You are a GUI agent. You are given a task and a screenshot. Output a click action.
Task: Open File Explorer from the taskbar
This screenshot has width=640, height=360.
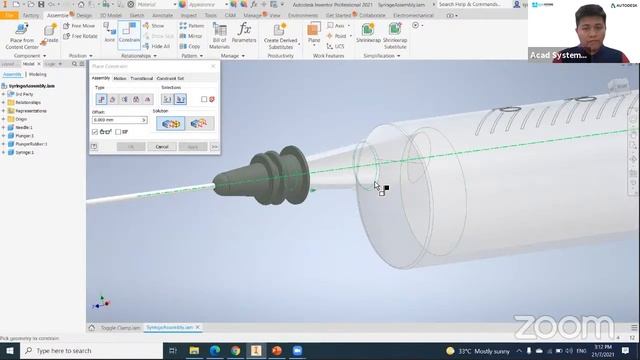[194, 351]
